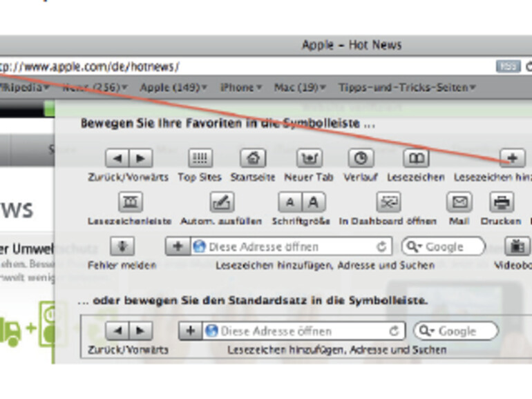The height and width of the screenshot is (399, 532).
Task: Select the Mail envelope icon
Action: [x=459, y=202]
